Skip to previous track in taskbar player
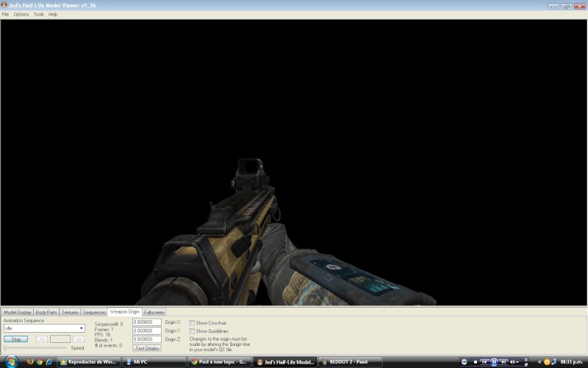 point(484,362)
